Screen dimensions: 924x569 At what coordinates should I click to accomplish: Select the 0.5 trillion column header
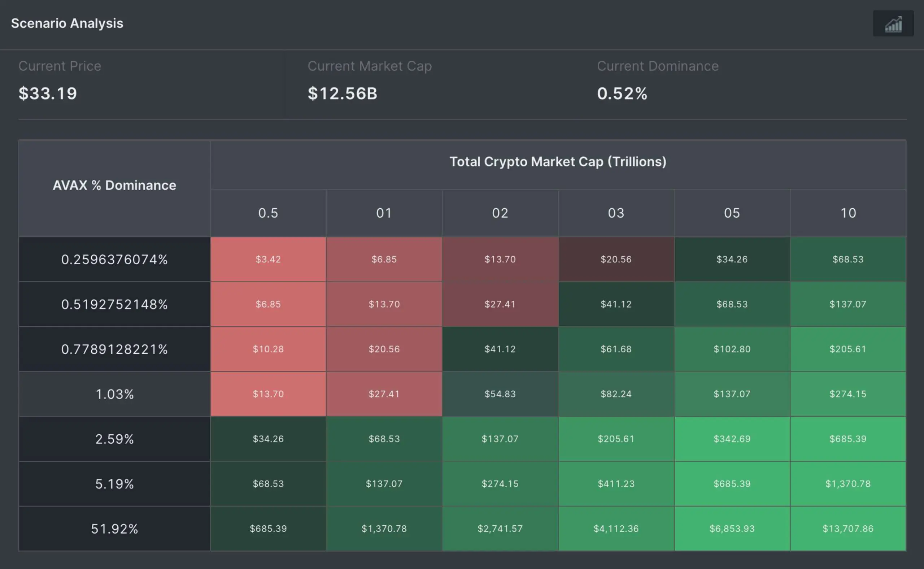pos(268,213)
